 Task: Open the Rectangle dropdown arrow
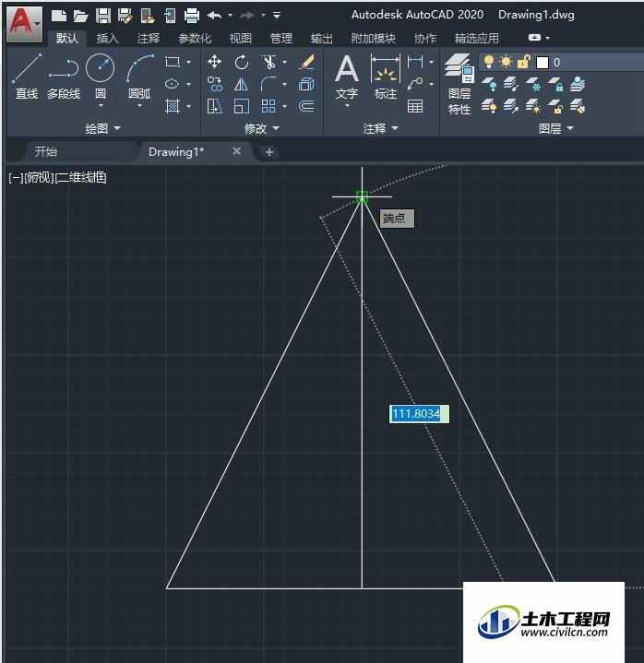tap(189, 62)
